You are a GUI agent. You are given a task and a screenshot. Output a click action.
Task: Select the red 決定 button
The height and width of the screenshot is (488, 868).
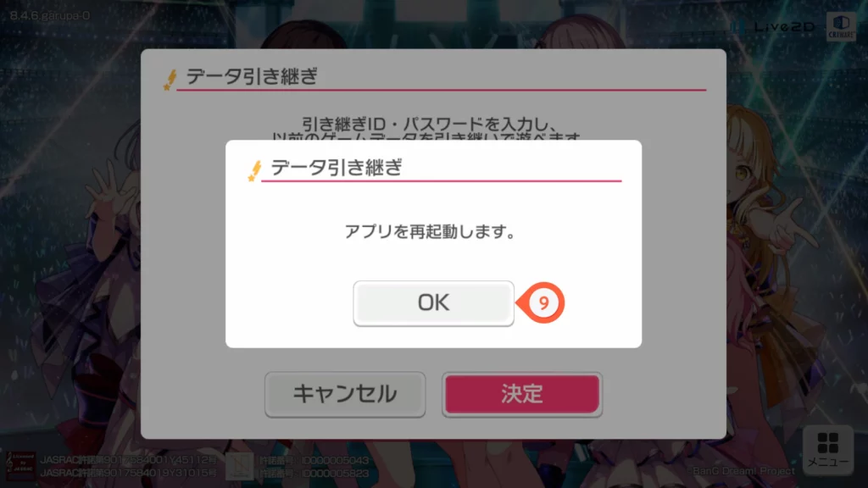tap(522, 394)
